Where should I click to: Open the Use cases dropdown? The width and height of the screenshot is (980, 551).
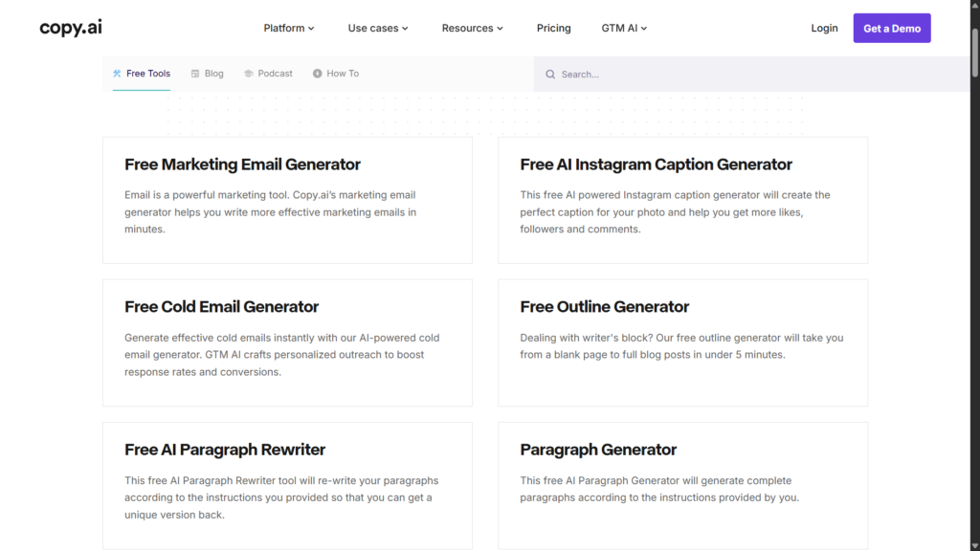coord(378,28)
